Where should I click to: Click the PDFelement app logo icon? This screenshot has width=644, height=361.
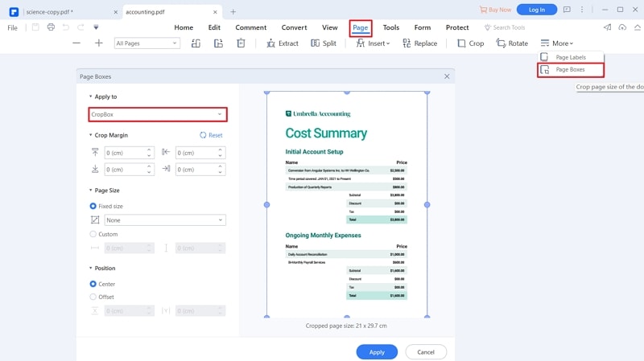click(14, 11)
